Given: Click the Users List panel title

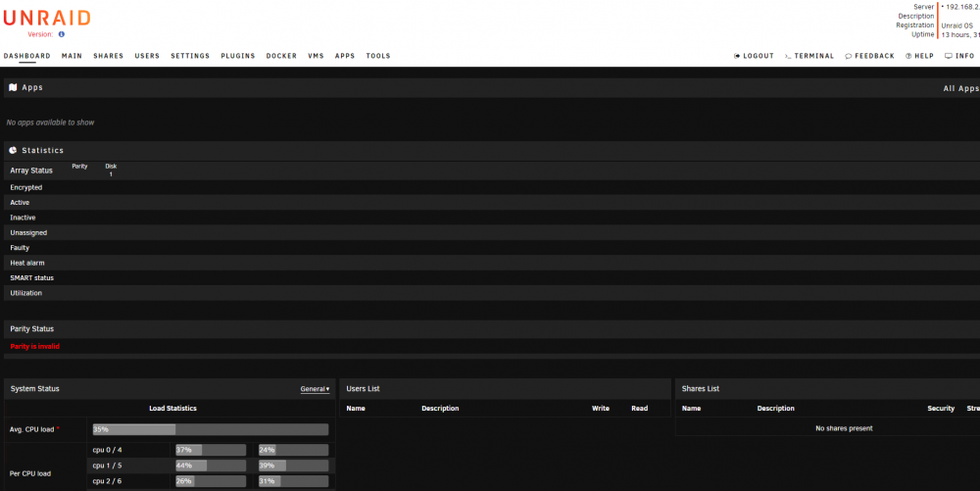Looking at the screenshot, I should click(364, 388).
